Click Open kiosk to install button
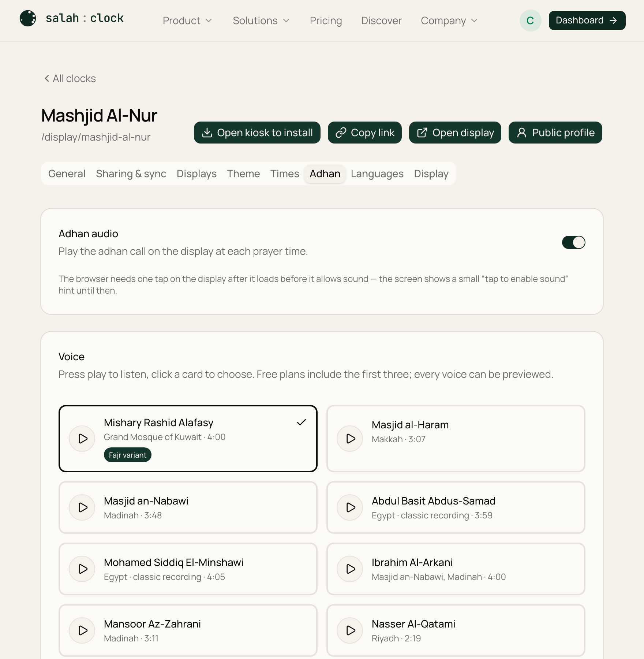This screenshot has height=659, width=644. pyautogui.click(x=257, y=133)
